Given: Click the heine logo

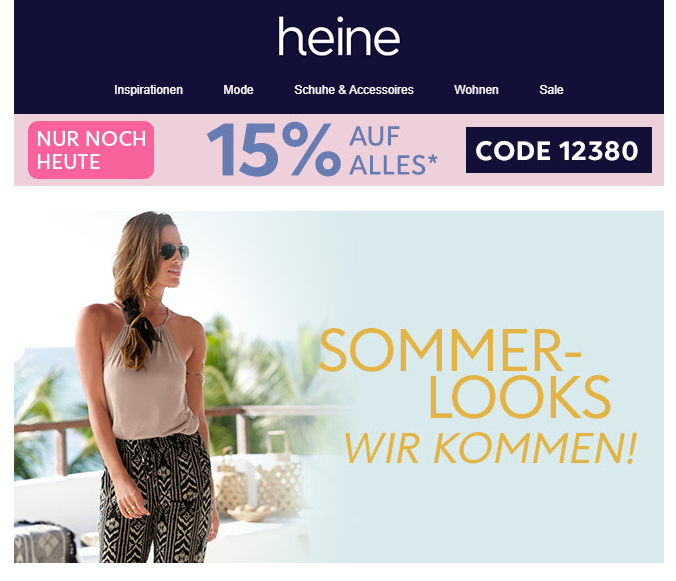Looking at the screenshot, I should (339, 37).
